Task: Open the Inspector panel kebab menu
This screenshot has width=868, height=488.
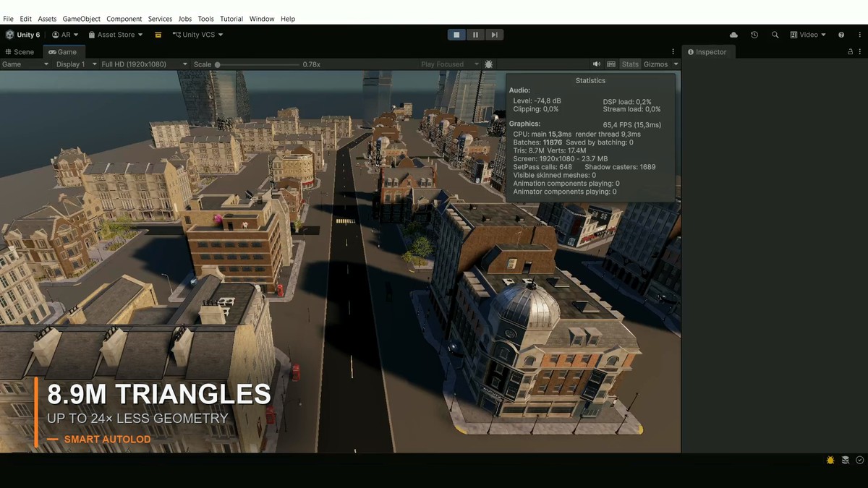Action: 860,52
